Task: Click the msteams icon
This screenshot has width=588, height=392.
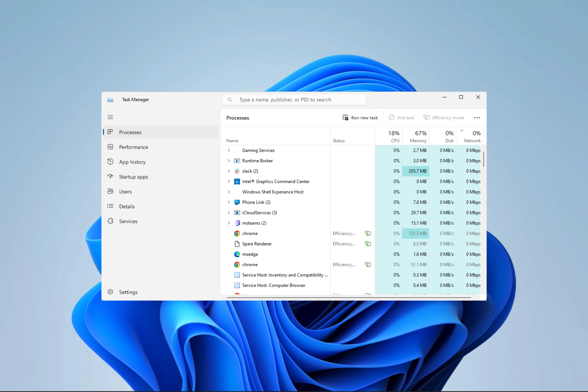Action: [237, 223]
